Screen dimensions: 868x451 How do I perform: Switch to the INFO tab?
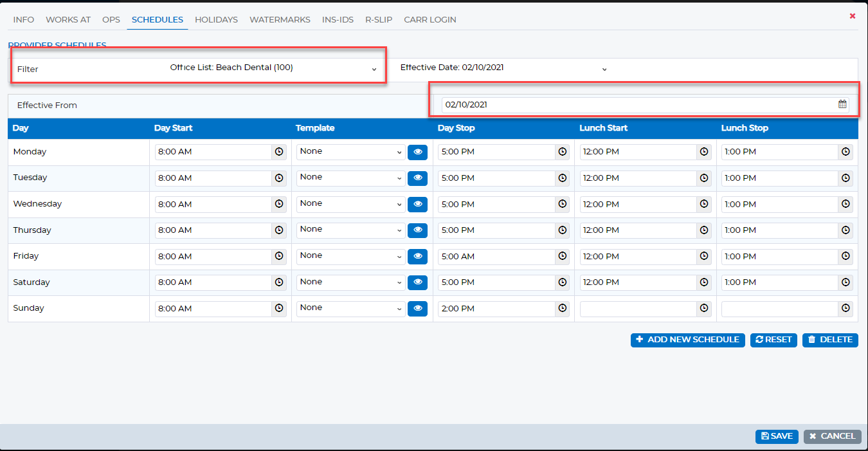tap(24, 20)
